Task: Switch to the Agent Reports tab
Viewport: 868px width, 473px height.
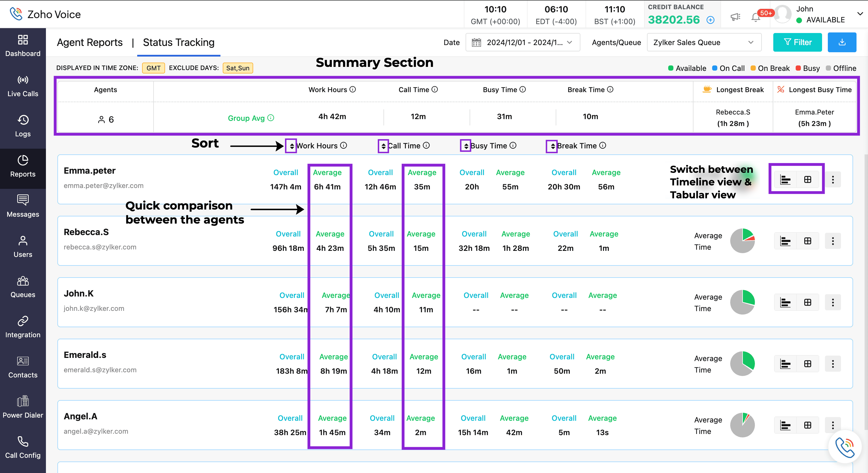Action: coord(90,42)
